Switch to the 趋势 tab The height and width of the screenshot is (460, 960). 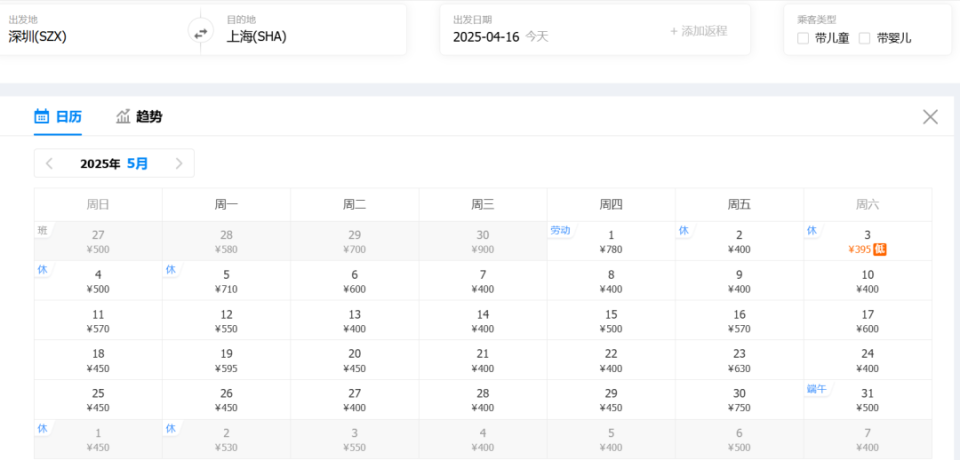[139, 116]
